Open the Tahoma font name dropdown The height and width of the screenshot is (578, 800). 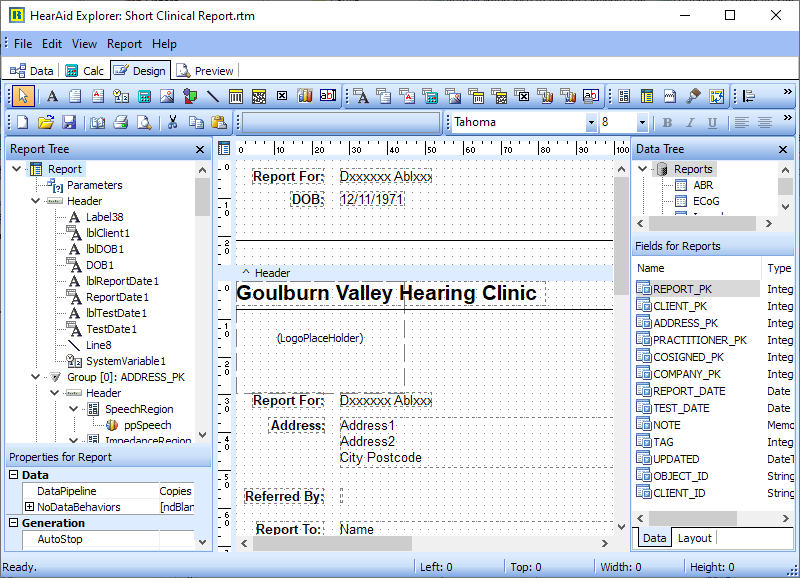click(x=590, y=122)
